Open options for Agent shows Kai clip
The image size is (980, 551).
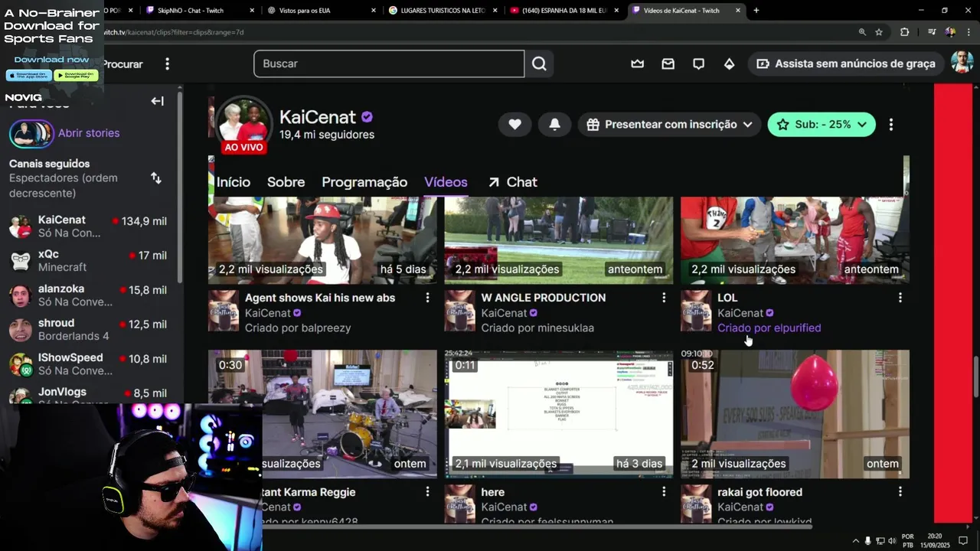427,298
